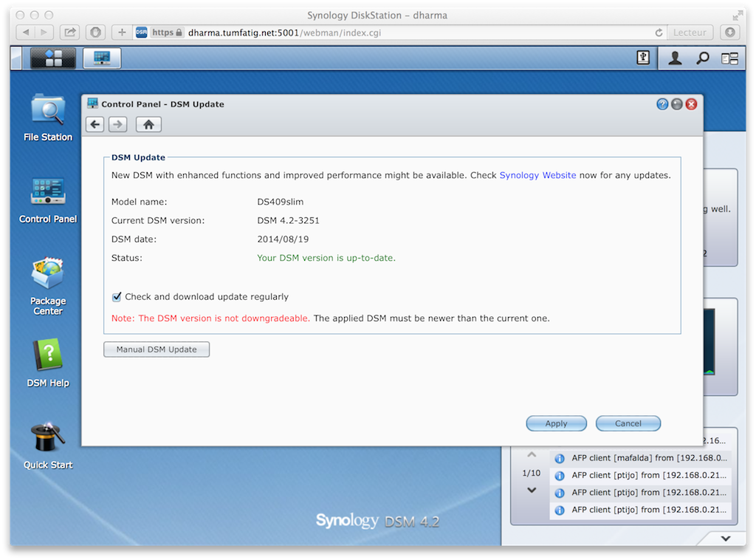This screenshot has width=756, height=560.
Task: Click the DS409slim model name value
Action: pos(280,202)
